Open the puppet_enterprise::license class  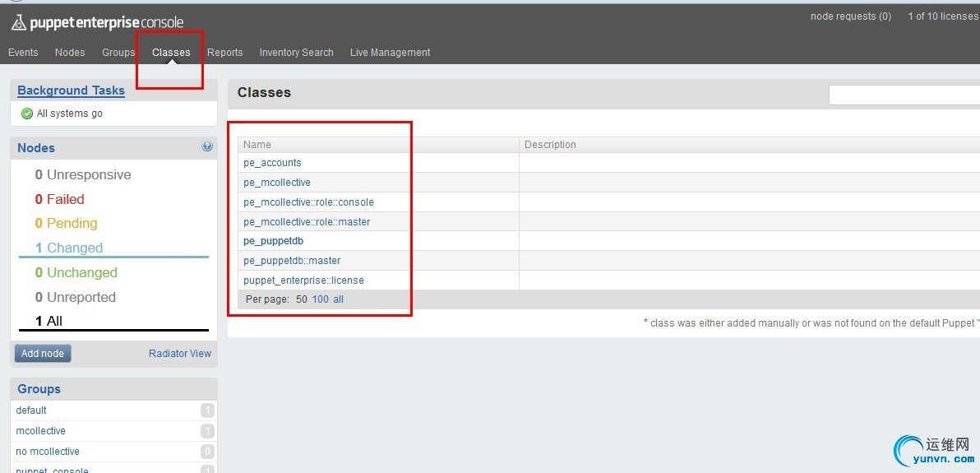coord(303,281)
